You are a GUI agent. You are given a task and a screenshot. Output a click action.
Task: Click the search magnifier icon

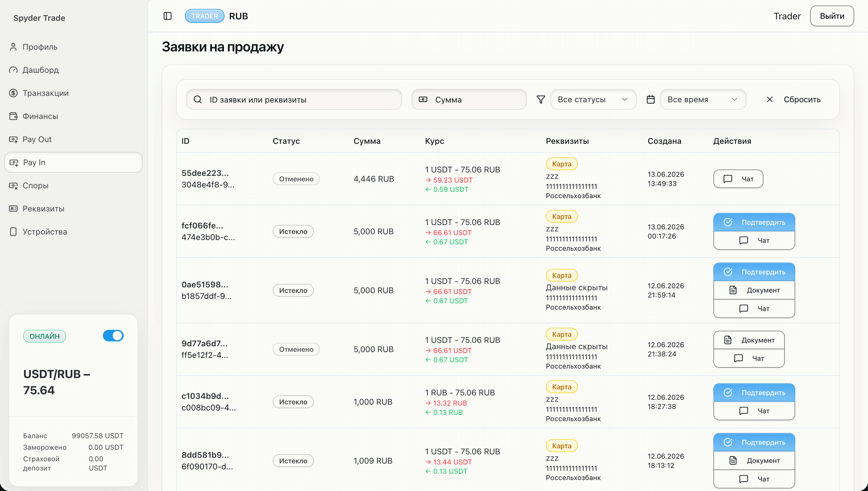click(x=198, y=99)
